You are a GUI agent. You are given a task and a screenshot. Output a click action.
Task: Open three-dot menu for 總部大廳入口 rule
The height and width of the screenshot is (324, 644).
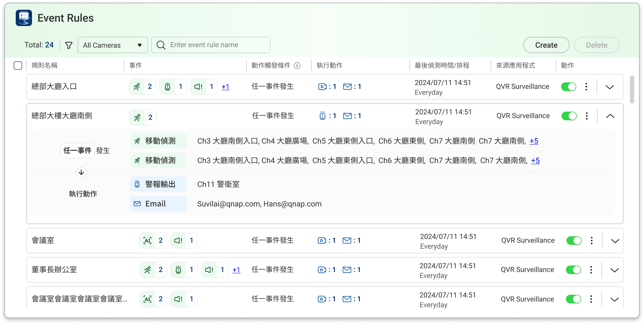[586, 87]
